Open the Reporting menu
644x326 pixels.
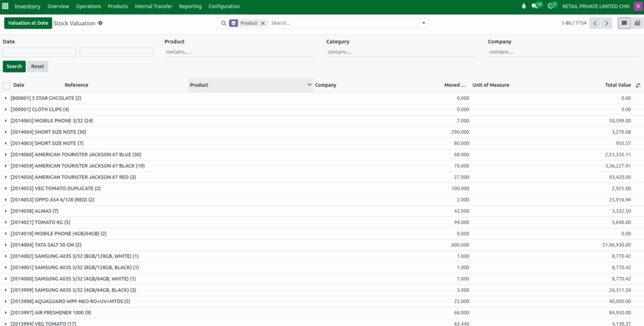point(190,6)
